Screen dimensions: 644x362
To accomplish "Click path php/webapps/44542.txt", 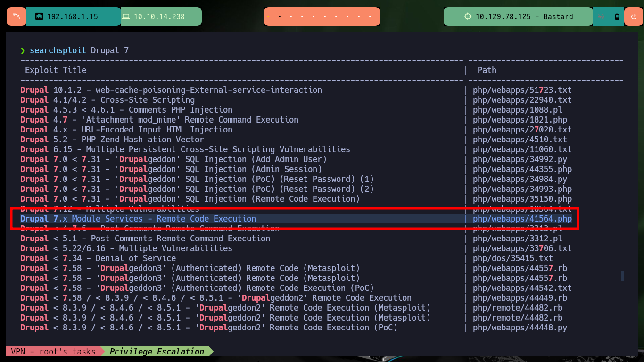I will [522, 288].
